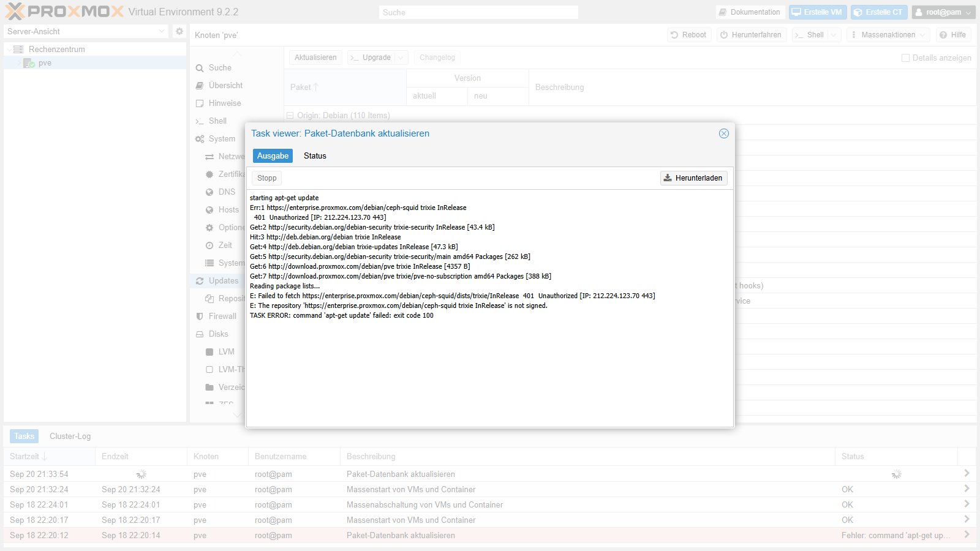The width and height of the screenshot is (980, 551).
Task: Open the Massenaktionen menu
Action: tap(888, 35)
